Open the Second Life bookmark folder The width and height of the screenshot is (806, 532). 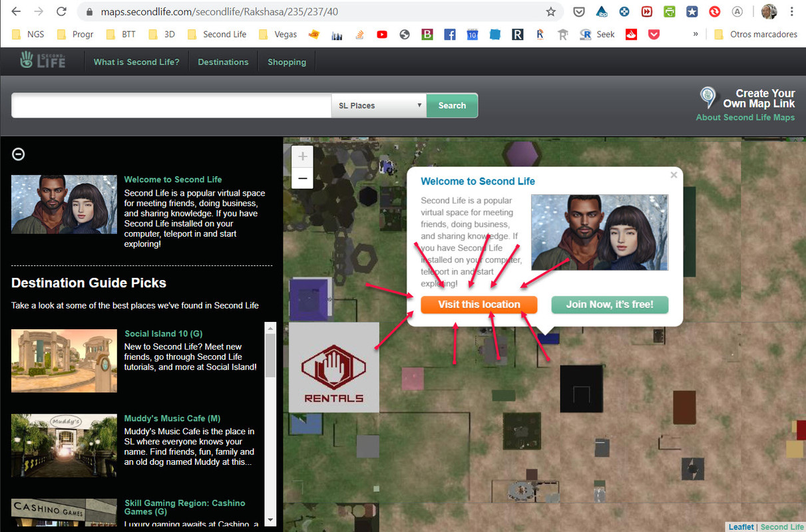point(217,35)
